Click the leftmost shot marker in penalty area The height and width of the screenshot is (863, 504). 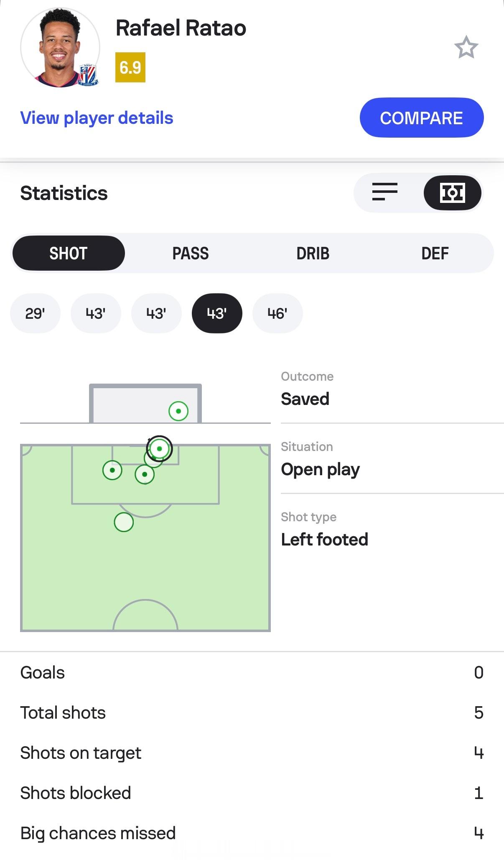(112, 470)
